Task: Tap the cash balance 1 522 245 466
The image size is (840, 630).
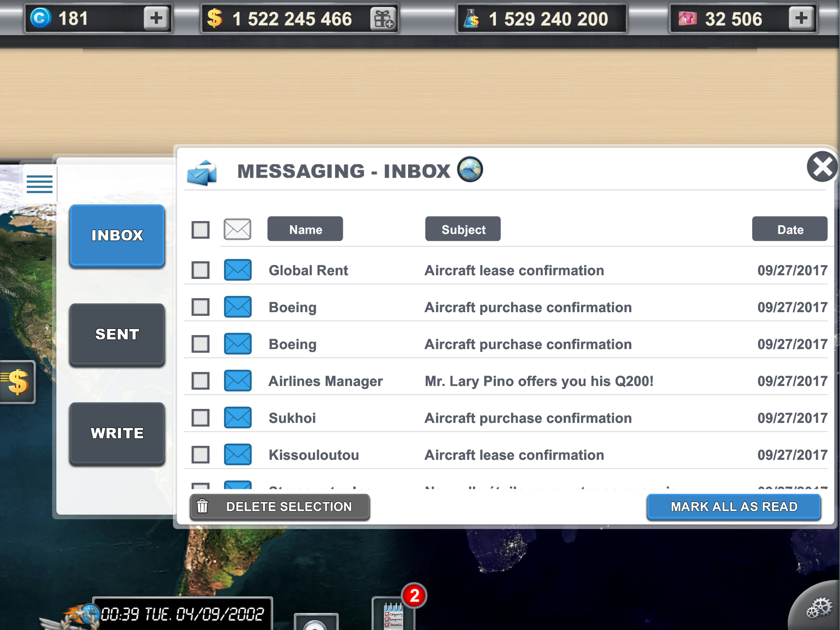Action: coord(292,19)
